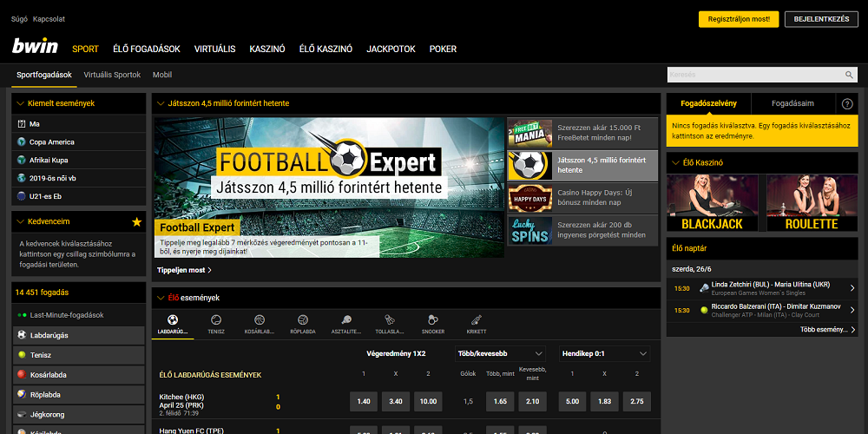Select the Snooker icon in live events
868x434 pixels.
click(x=432, y=323)
